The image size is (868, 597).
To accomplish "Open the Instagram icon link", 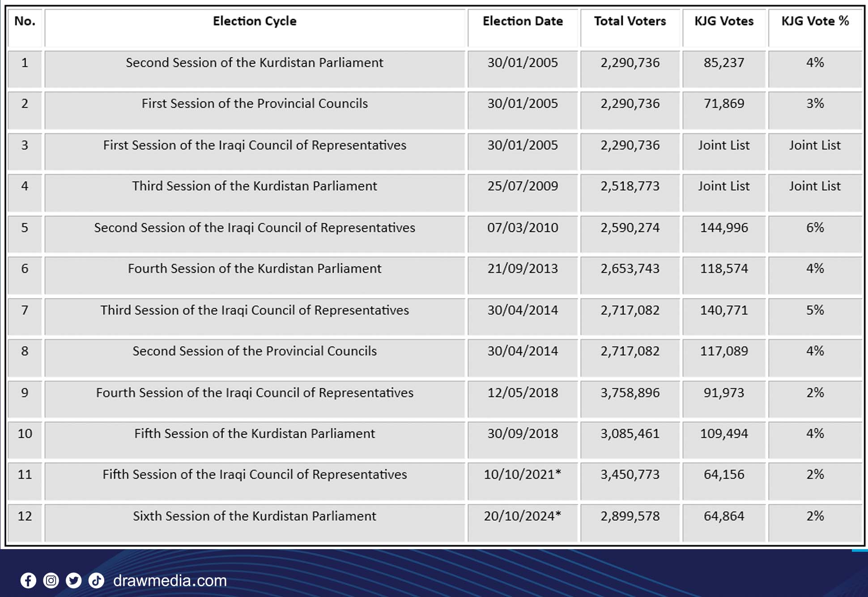I will tap(51, 580).
